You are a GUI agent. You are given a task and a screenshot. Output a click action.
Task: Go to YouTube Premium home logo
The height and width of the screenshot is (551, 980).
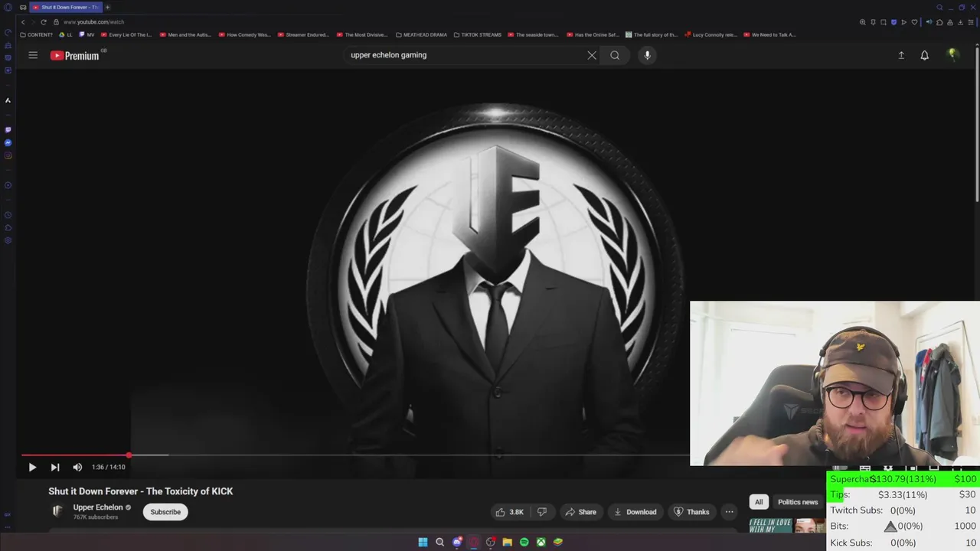pos(77,55)
